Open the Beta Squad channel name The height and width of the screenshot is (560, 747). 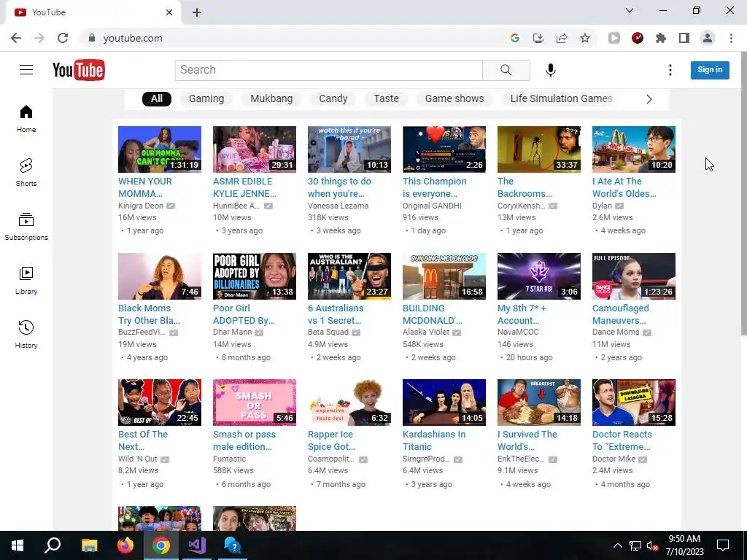[328, 332]
